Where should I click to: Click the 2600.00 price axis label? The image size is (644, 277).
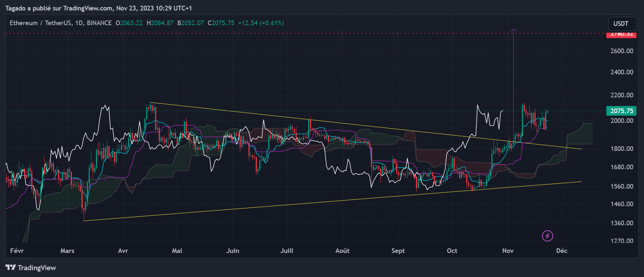click(x=622, y=51)
